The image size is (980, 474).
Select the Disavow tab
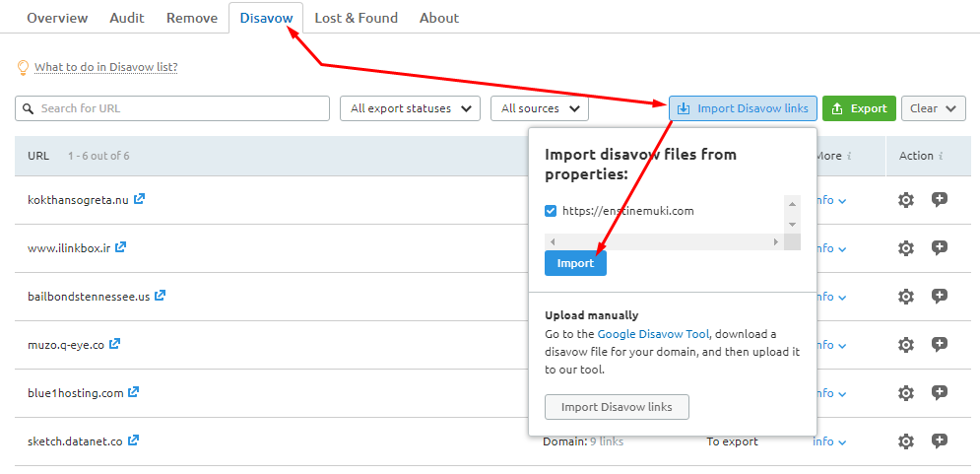(x=266, y=18)
